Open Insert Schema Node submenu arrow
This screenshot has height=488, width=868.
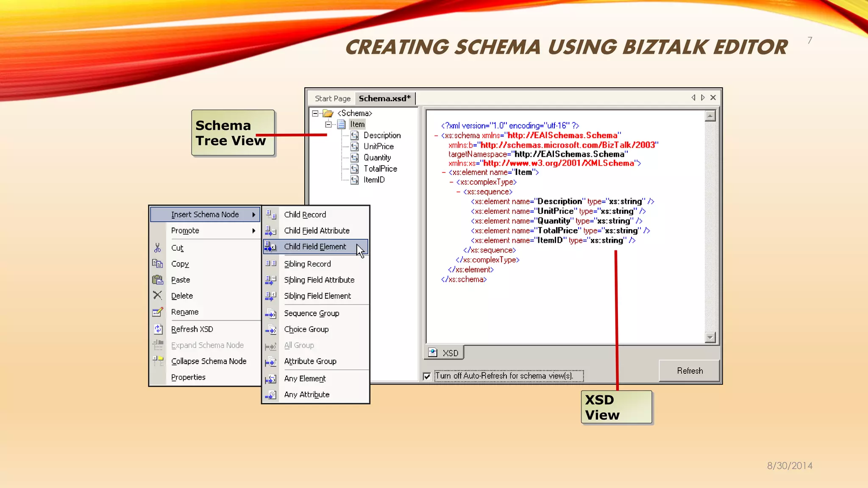[254, 215]
